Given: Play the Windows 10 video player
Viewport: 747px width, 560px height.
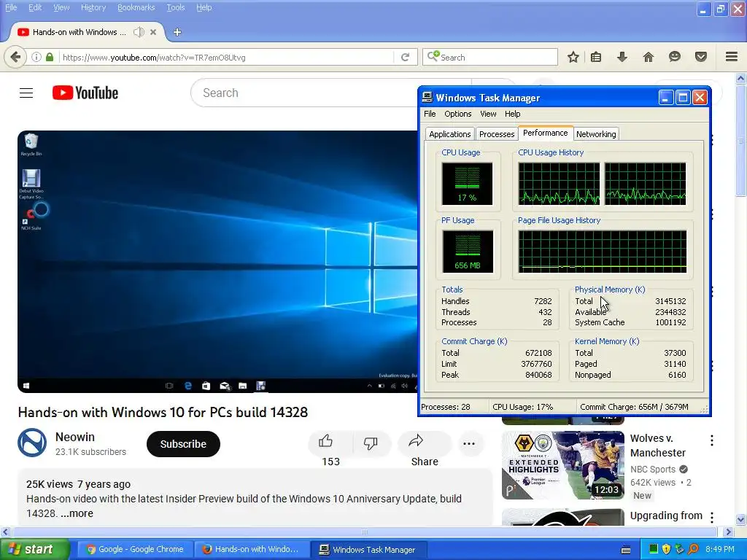Looking at the screenshot, I should 217,262.
